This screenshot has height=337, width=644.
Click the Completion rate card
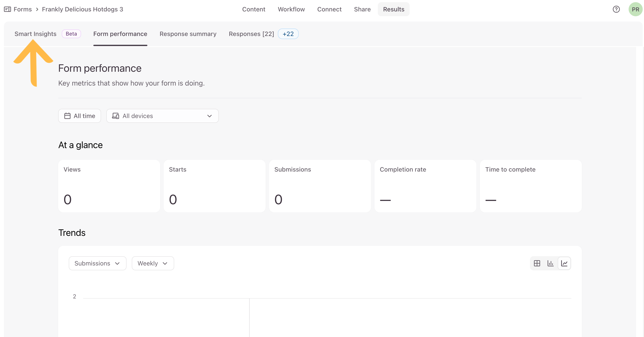pos(425,186)
